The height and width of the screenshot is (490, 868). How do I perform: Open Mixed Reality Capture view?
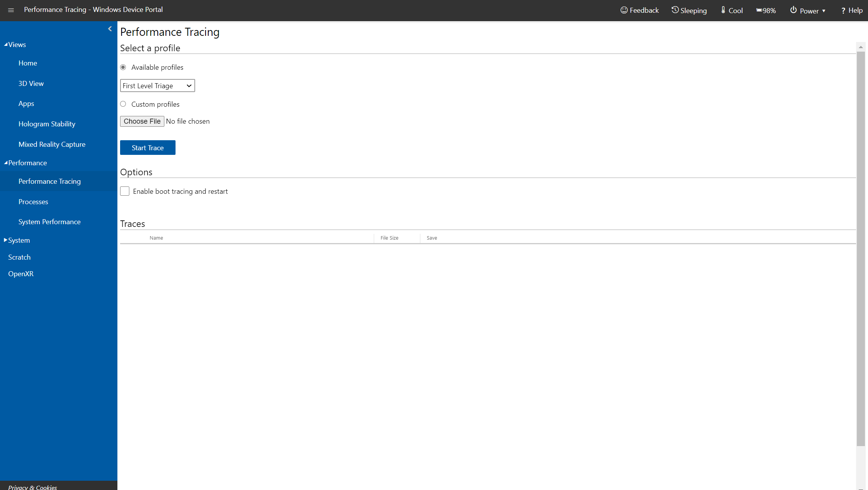point(52,144)
